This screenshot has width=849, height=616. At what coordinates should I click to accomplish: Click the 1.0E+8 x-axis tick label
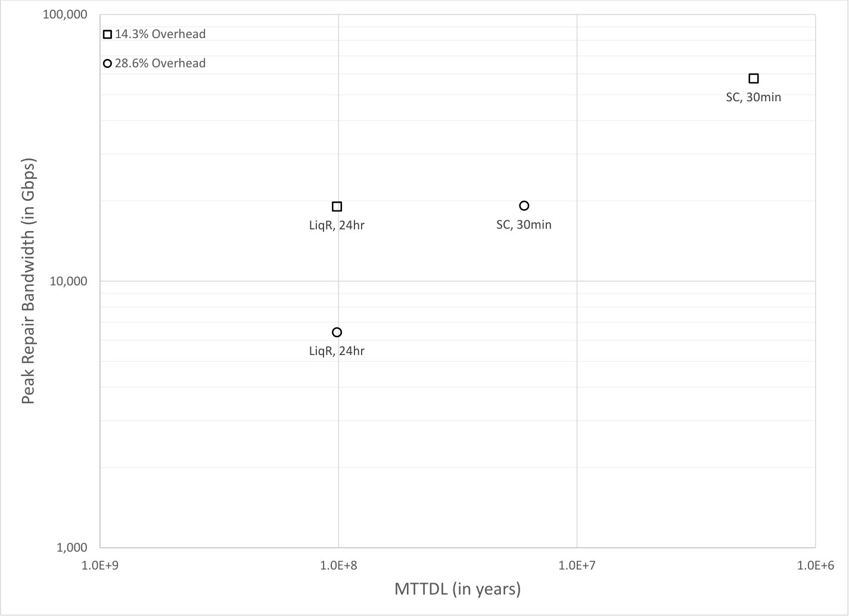point(338,564)
